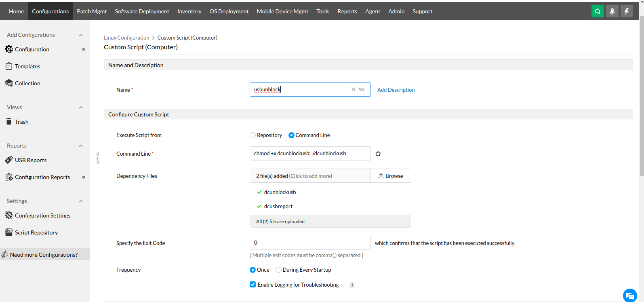Open the Patch Mgmt menu tab
The width and height of the screenshot is (644, 302).
tap(92, 11)
